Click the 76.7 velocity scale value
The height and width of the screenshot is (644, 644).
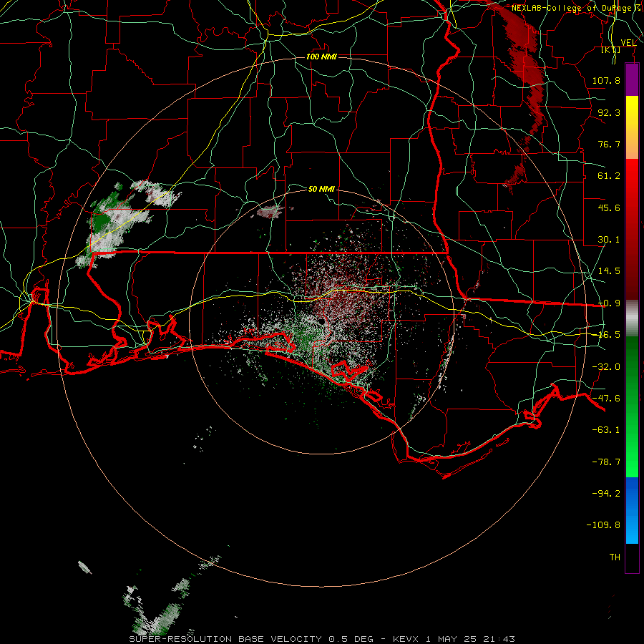point(609,144)
